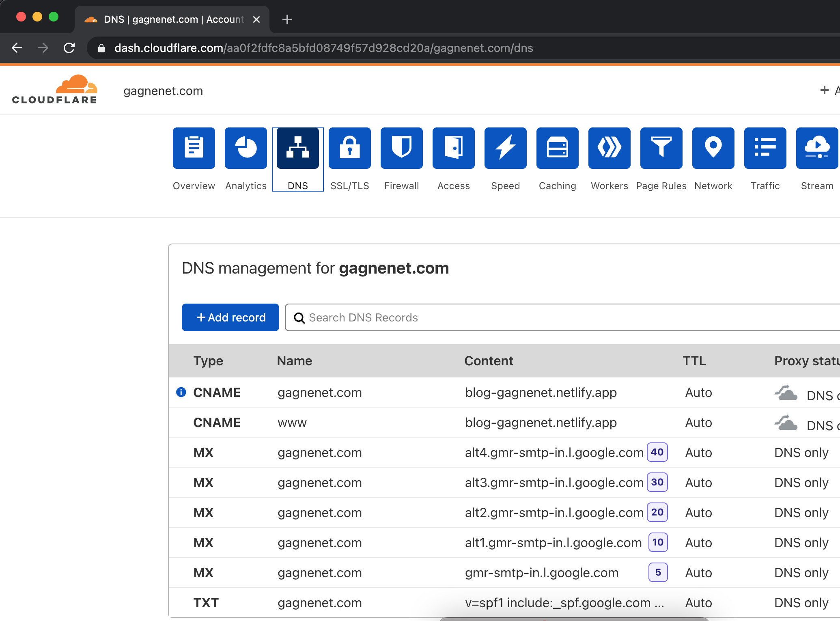The height and width of the screenshot is (621, 840).
Task: Open the SSL/TLS padlock icon
Action: coord(350,148)
